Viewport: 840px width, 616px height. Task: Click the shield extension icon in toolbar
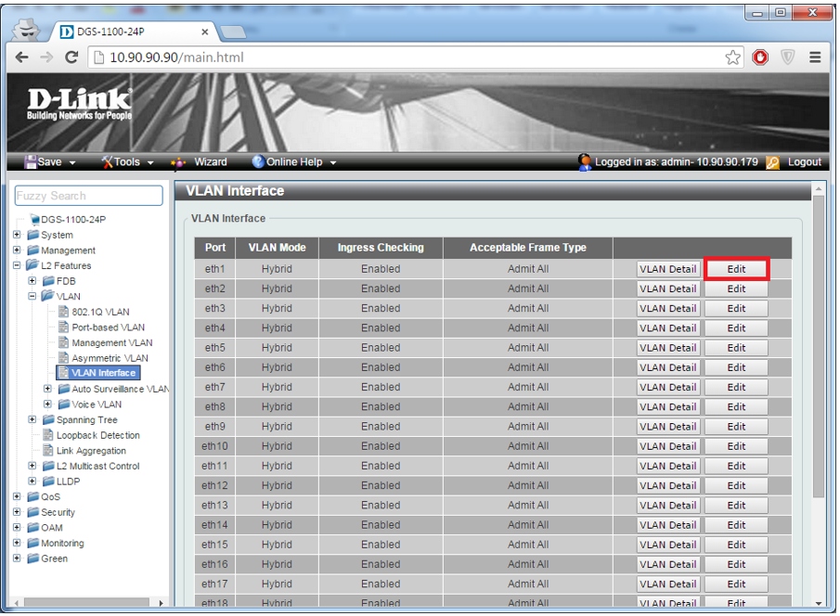pyautogui.click(x=788, y=58)
